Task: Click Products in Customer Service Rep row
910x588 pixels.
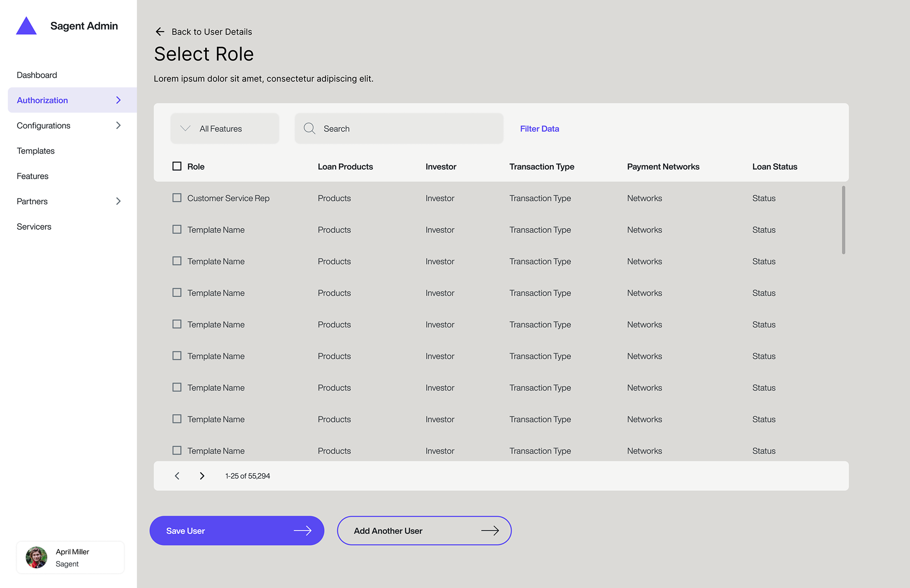Action: coord(334,198)
